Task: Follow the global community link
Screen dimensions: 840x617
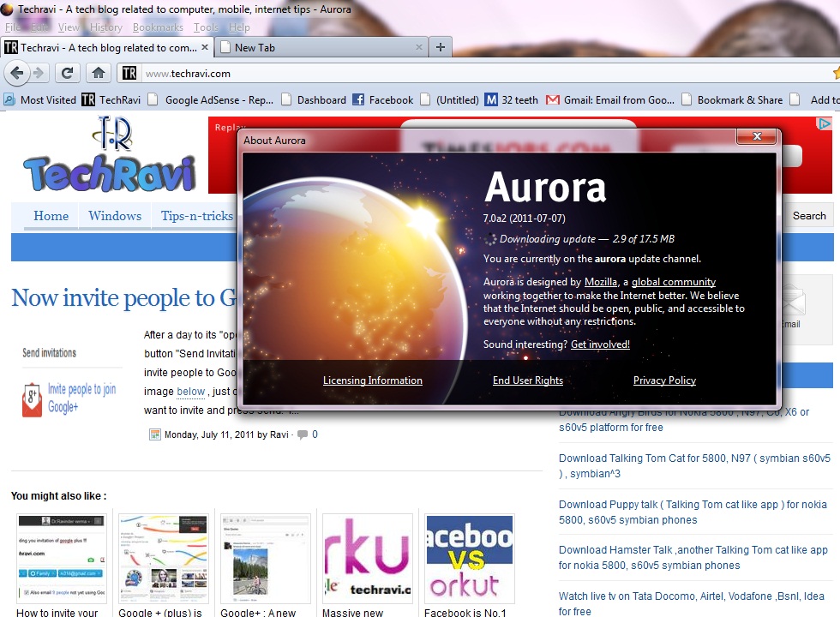Action: [674, 282]
